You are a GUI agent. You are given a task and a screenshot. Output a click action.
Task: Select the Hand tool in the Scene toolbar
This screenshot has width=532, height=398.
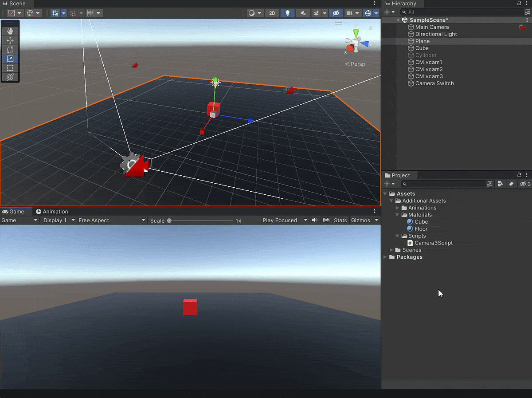[10, 31]
